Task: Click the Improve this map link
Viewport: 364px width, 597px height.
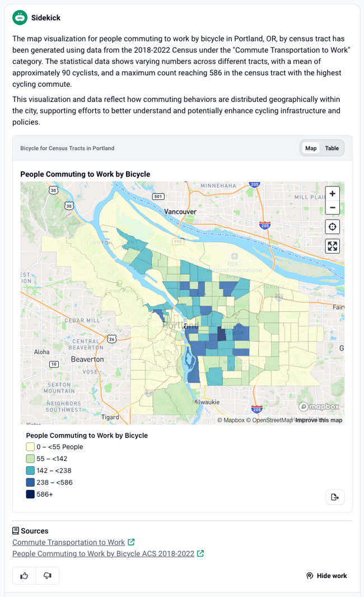Action: 319,420
